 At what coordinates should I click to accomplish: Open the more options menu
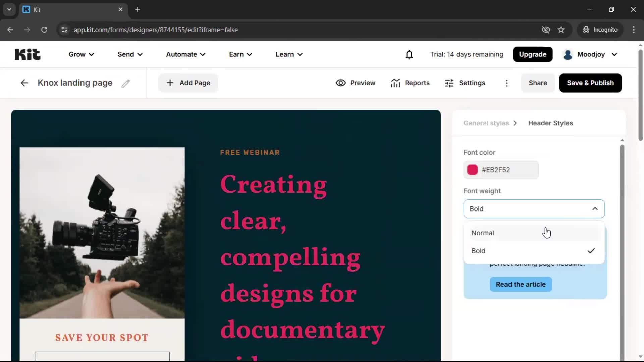click(507, 83)
